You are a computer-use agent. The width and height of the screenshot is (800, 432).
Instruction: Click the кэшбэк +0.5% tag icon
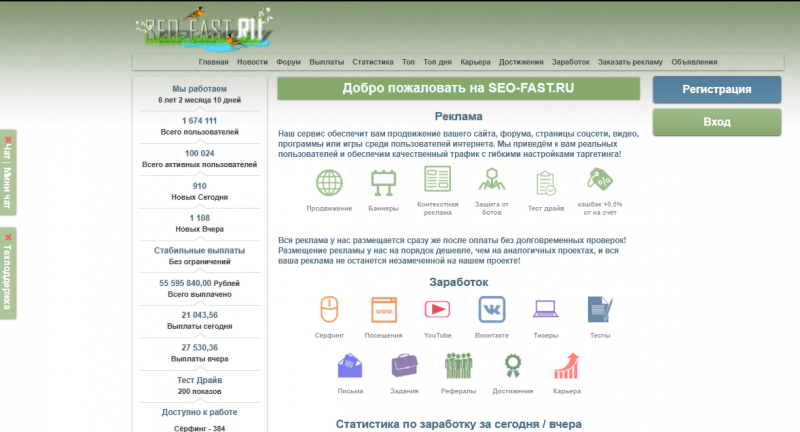pos(599,179)
